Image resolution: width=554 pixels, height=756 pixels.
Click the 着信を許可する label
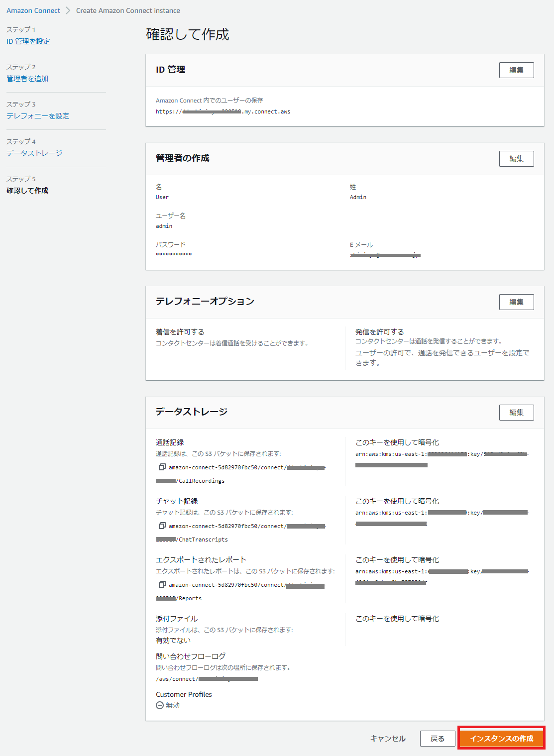[x=180, y=332]
